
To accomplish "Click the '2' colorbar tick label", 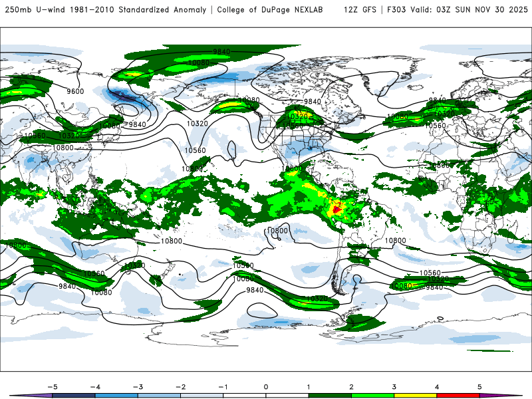I will click(x=352, y=387).
